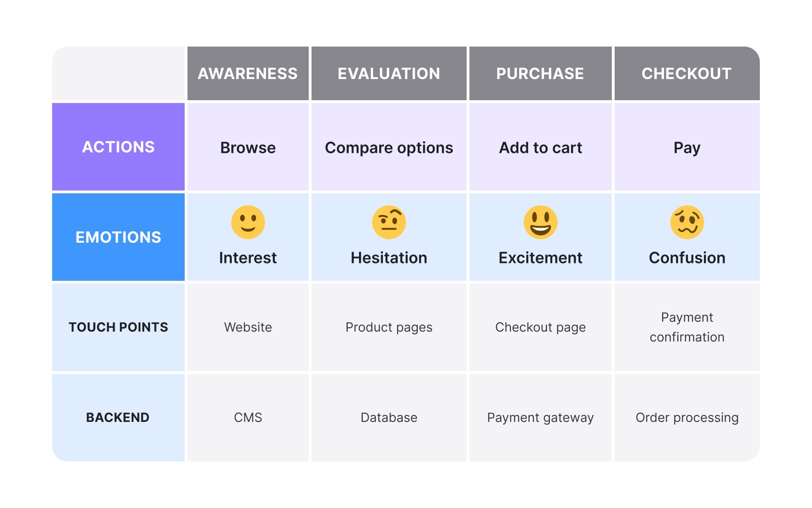Screen dimensions: 812x508
Task: Select the Purchase column header
Action: pyautogui.click(x=540, y=73)
